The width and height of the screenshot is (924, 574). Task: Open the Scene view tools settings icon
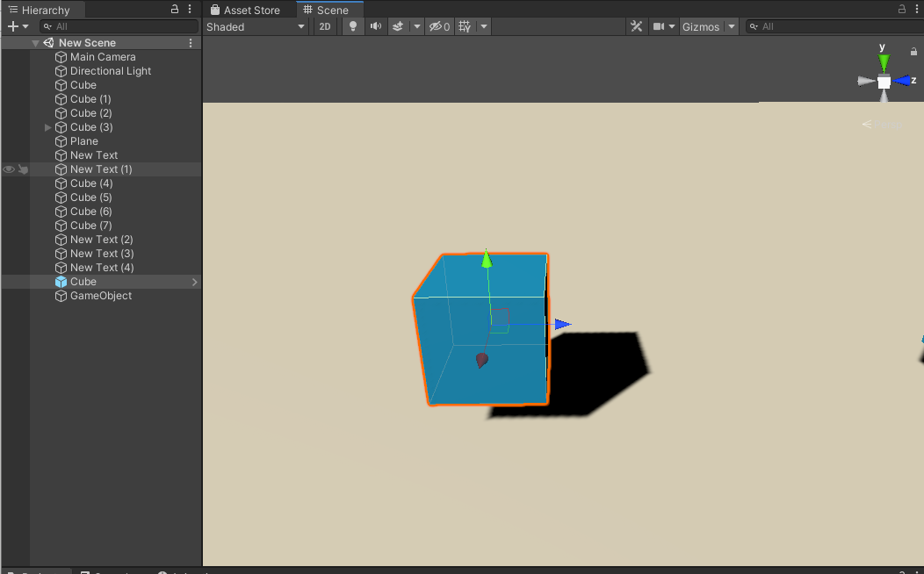pos(637,26)
